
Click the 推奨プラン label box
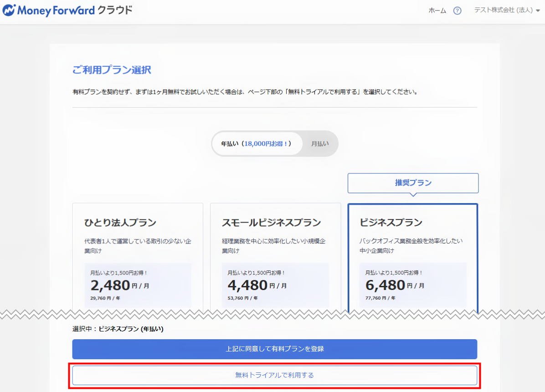[x=413, y=183]
